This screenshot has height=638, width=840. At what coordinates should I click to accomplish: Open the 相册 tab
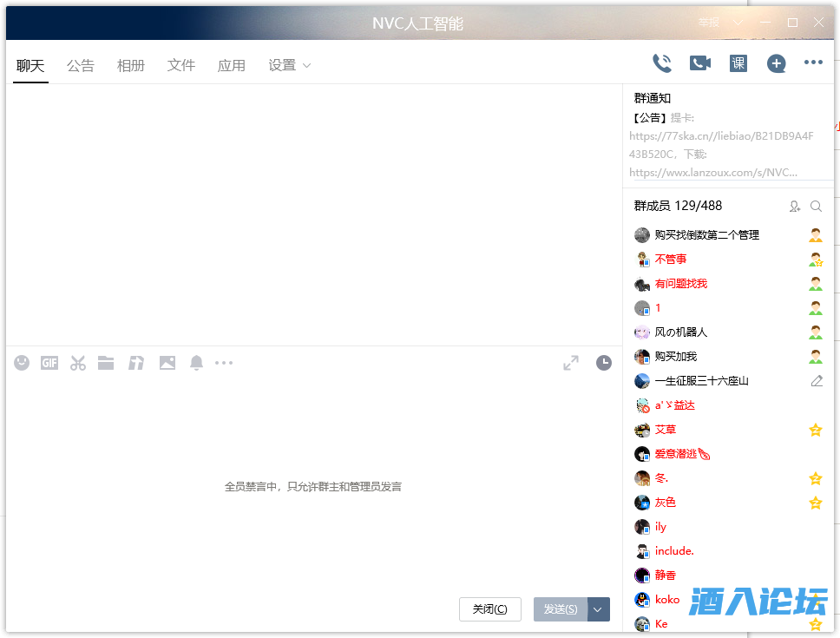[131, 65]
